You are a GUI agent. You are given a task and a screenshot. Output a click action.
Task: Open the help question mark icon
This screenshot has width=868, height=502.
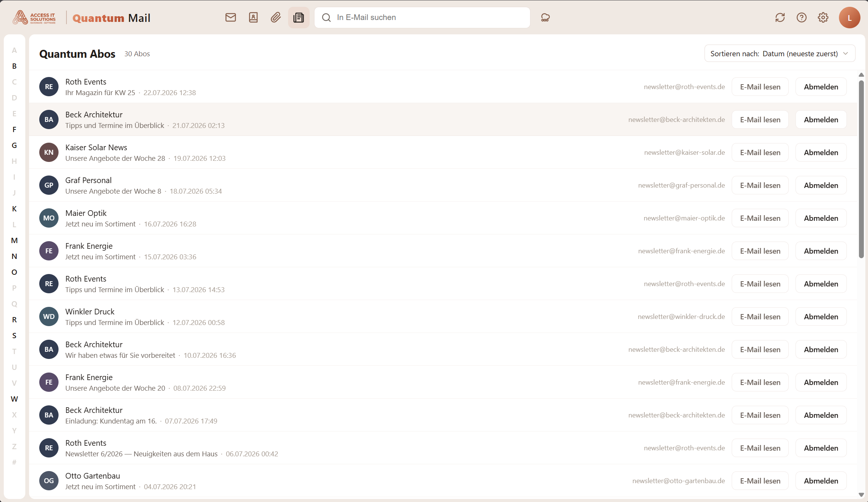pos(802,17)
